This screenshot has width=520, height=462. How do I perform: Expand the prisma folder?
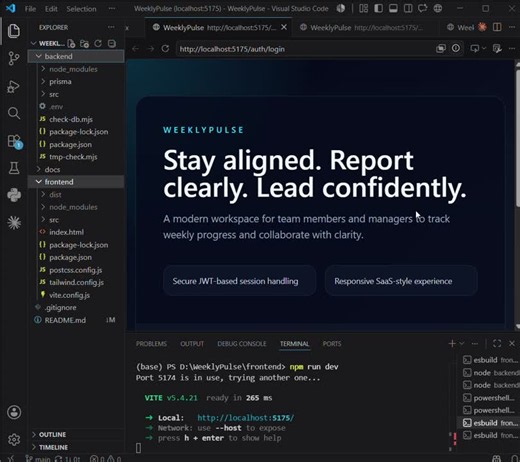coord(76,82)
